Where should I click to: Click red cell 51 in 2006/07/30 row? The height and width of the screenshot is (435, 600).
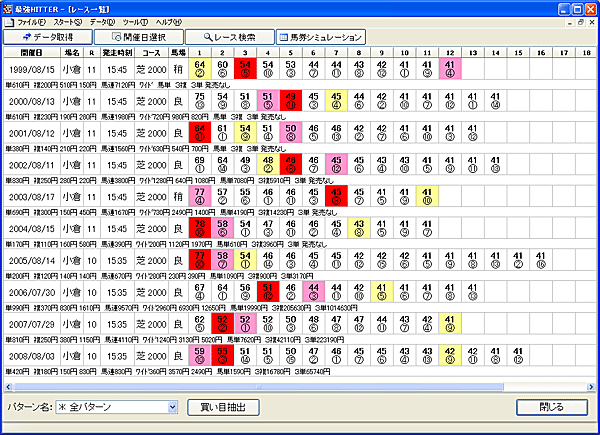268,292
